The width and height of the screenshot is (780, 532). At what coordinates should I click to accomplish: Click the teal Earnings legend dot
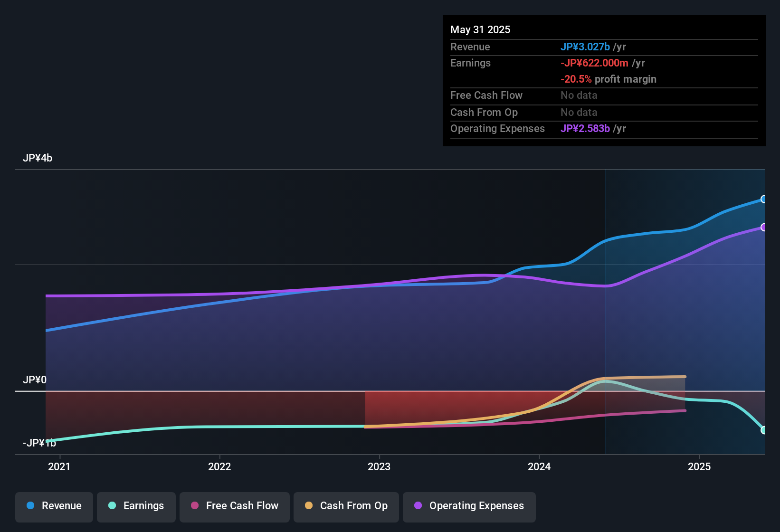pos(112,505)
